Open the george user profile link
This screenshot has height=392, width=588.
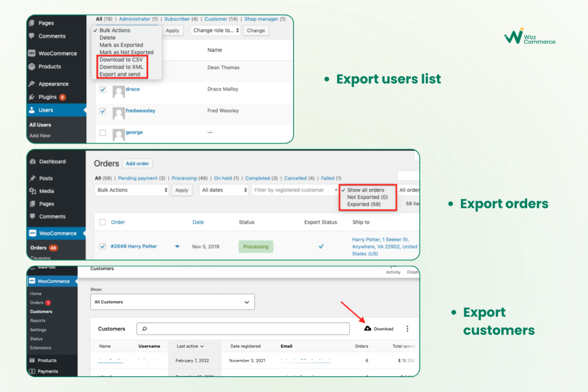click(x=134, y=132)
